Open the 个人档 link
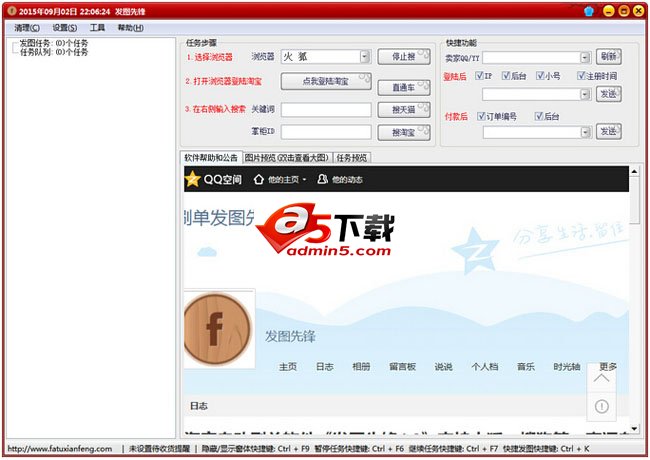650x460 pixels. [x=485, y=366]
